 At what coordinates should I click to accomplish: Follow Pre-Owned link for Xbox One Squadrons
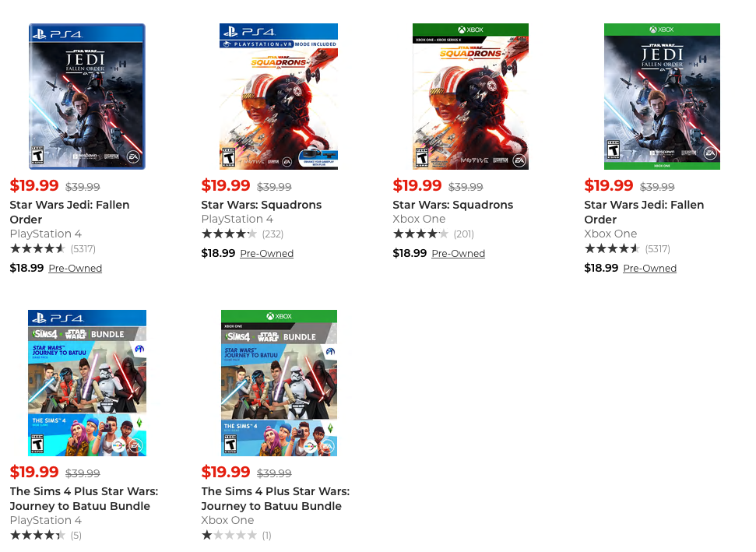458,254
